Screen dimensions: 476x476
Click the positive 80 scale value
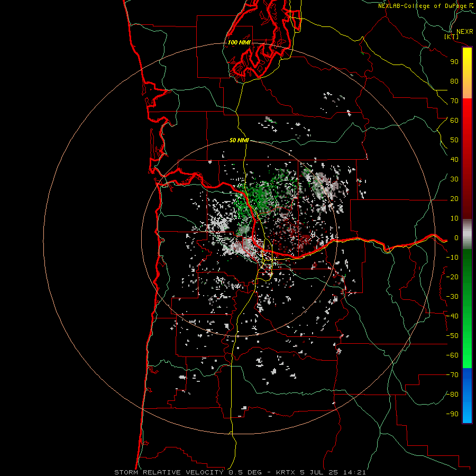click(454, 81)
